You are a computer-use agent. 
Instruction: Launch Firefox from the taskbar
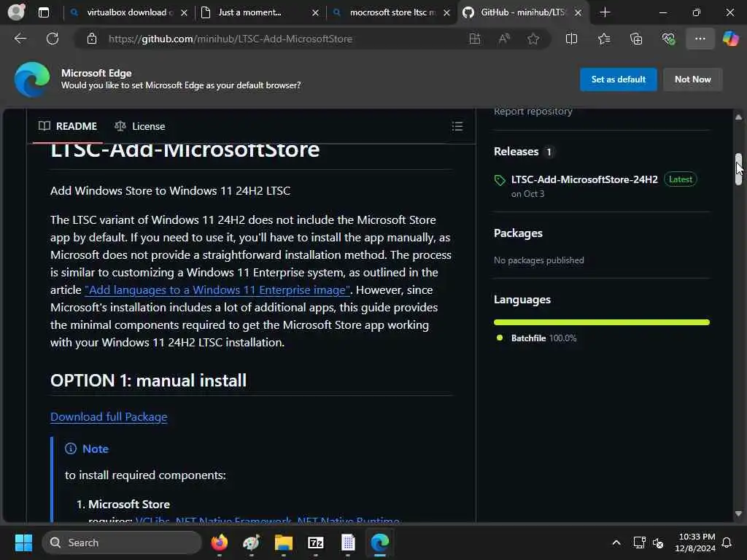219,542
